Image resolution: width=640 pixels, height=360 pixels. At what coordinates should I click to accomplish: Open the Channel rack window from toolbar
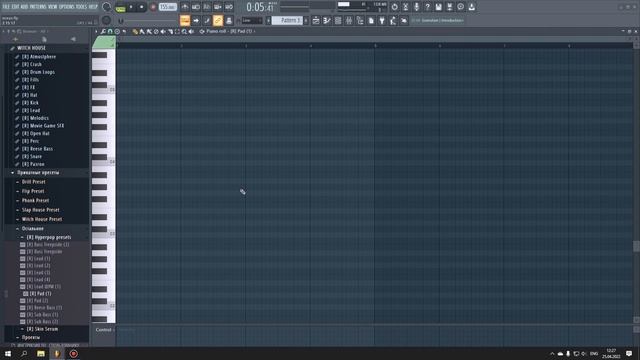point(338,20)
